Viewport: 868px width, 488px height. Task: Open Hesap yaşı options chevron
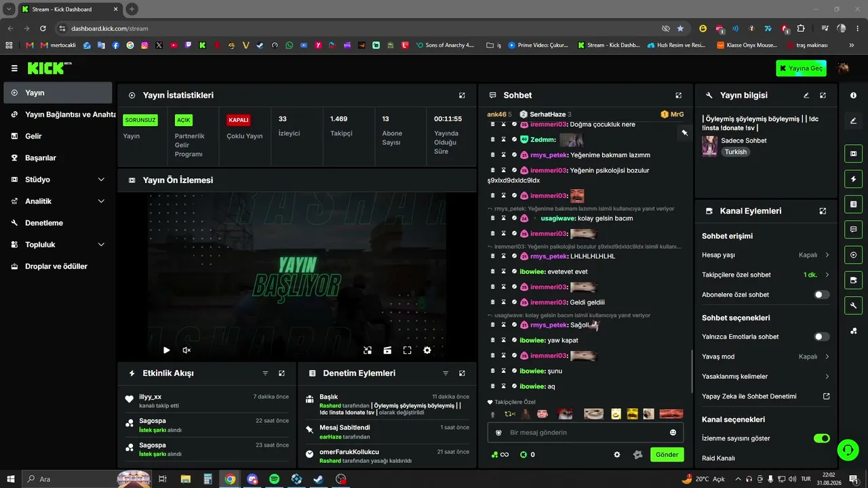pyautogui.click(x=827, y=256)
